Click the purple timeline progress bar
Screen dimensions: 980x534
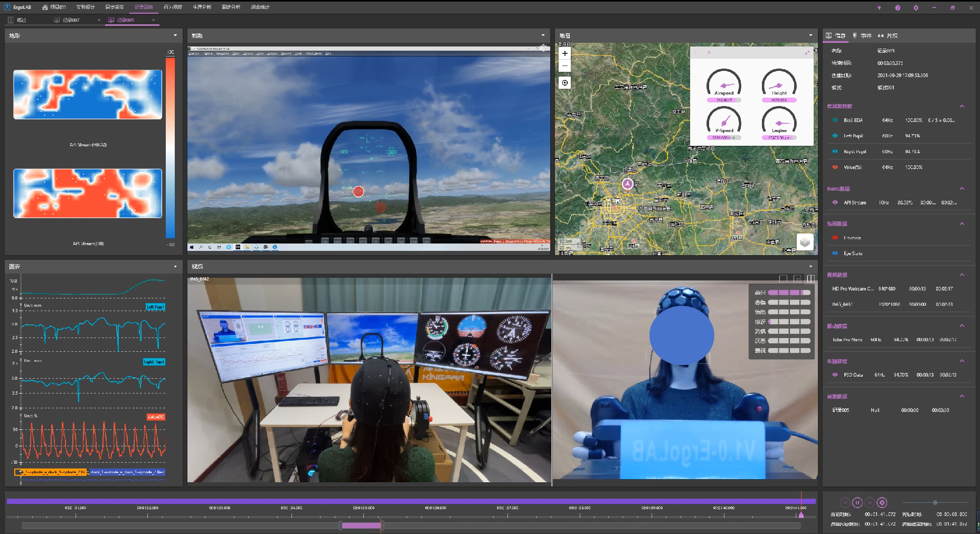(x=411, y=501)
